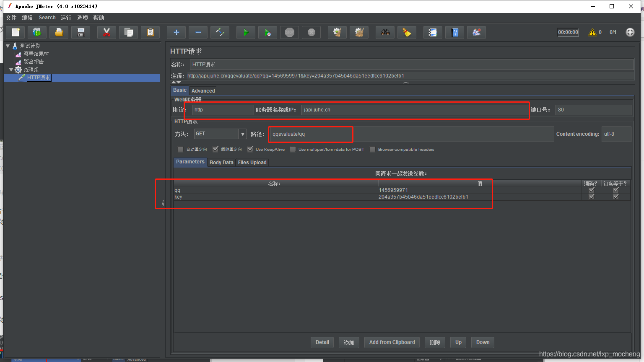Click the Paste clipboard icon
Image resolution: width=644 pixels, height=362 pixels.
[x=151, y=32]
